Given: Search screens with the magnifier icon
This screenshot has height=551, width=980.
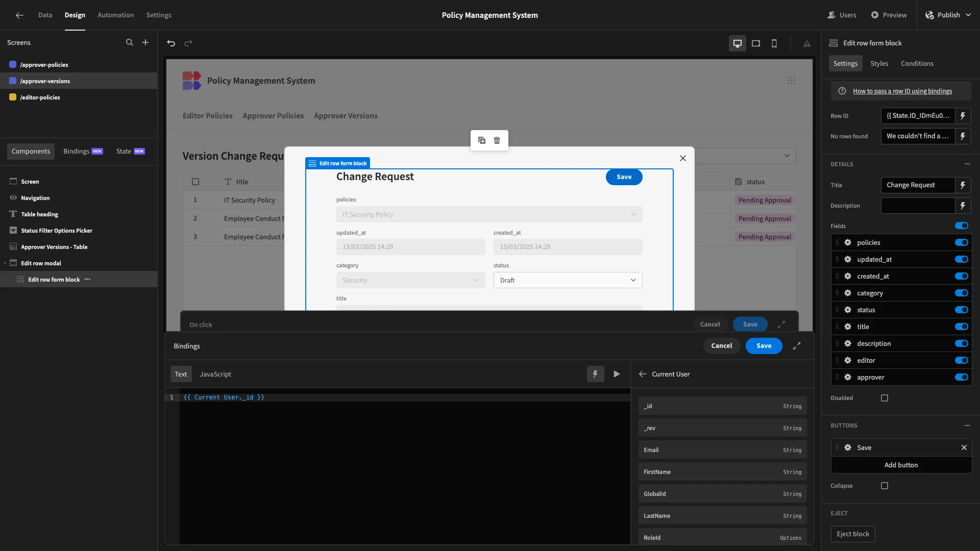Looking at the screenshot, I should [130, 43].
